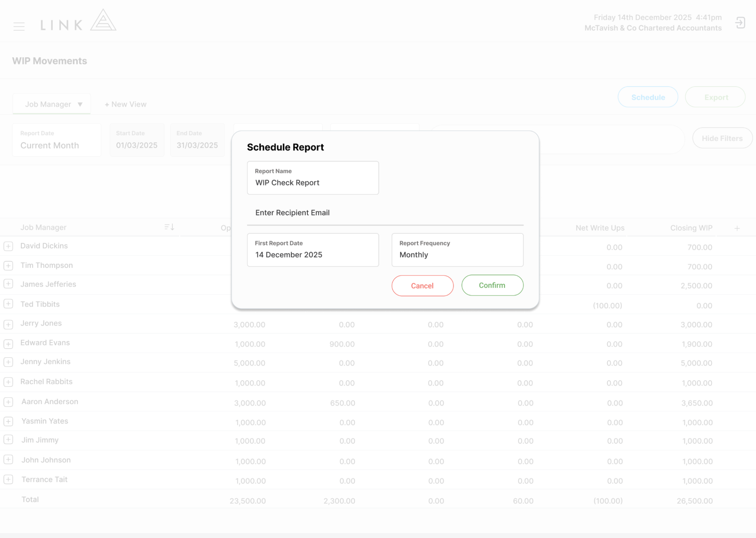
Task: Click the Closing WIP column header
Action: point(691,228)
